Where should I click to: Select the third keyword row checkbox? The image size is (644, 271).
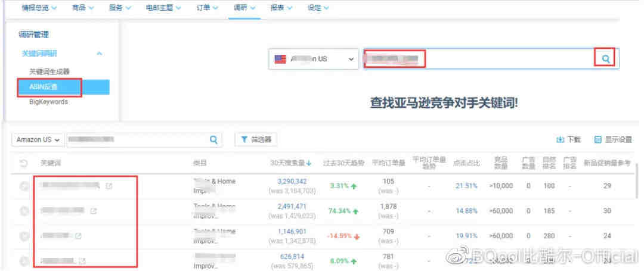pyautogui.click(x=24, y=236)
